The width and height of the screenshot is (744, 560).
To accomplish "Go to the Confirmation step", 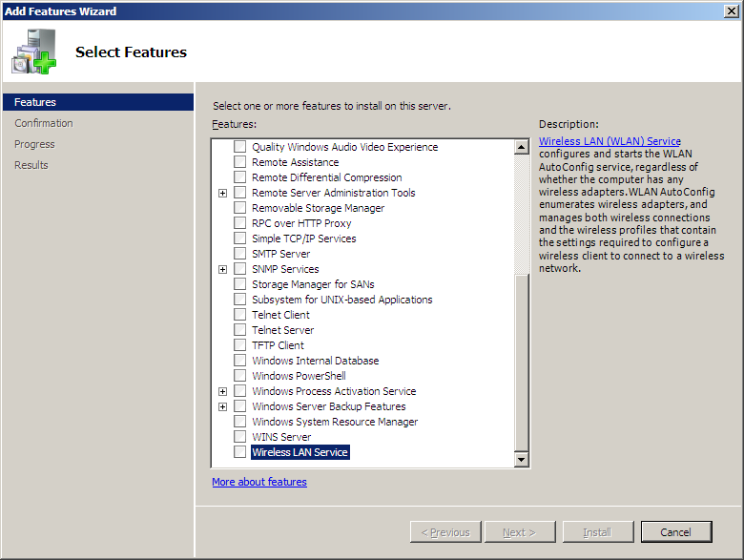I will pos(44,123).
